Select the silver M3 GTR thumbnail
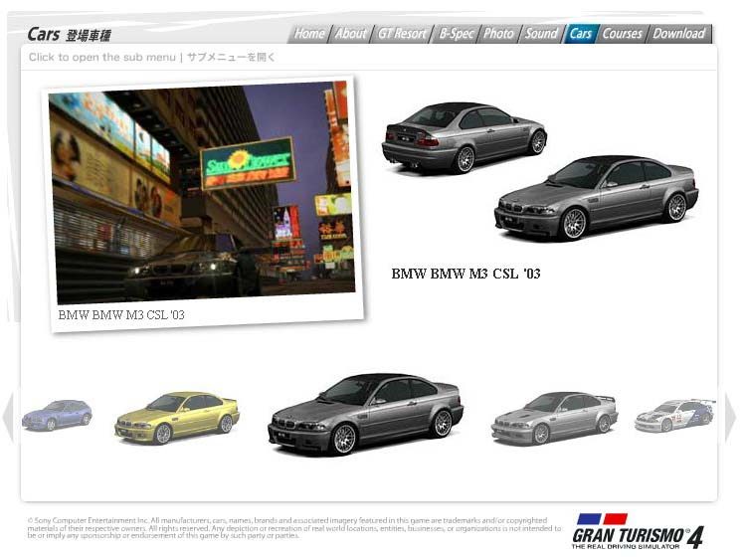Viewport: 744px width, 560px height. point(554,418)
